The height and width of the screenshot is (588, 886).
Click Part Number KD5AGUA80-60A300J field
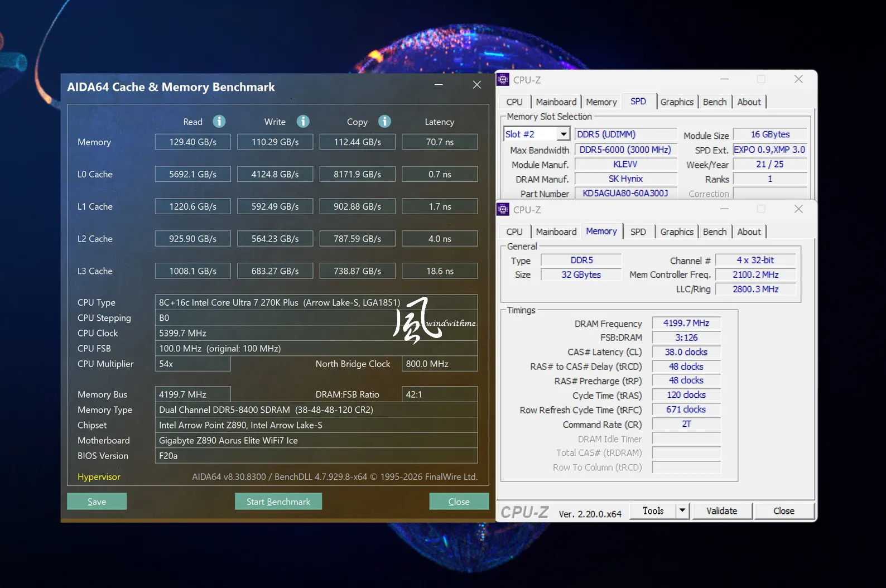point(626,193)
